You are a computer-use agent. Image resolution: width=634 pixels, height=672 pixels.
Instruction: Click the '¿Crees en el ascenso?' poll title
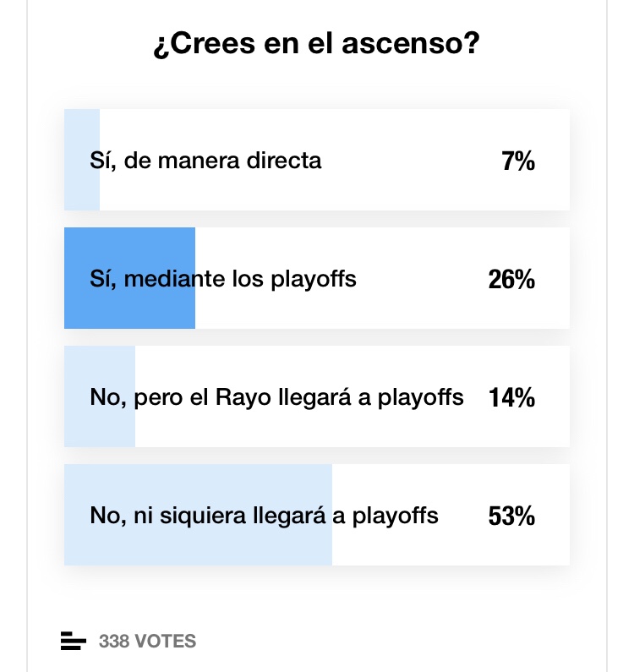pyautogui.click(x=316, y=44)
